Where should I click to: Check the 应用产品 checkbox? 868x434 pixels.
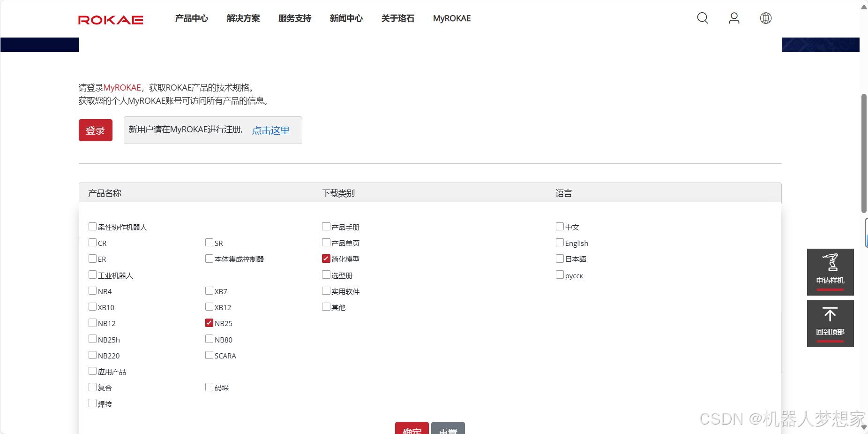92,371
